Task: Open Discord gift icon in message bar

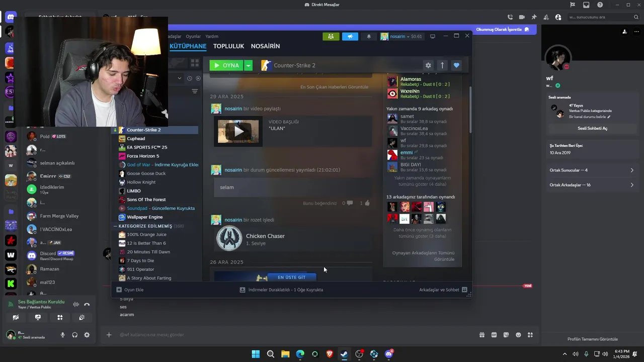Action: point(482,335)
